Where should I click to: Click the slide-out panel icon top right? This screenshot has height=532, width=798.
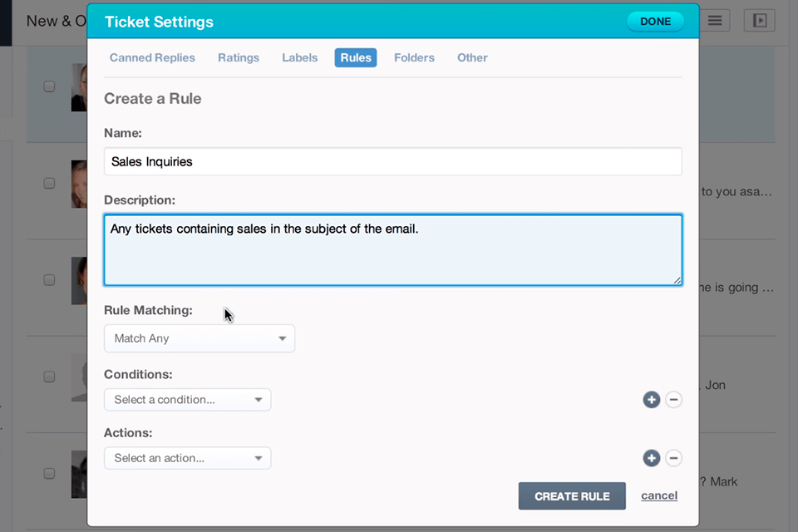tap(758, 21)
